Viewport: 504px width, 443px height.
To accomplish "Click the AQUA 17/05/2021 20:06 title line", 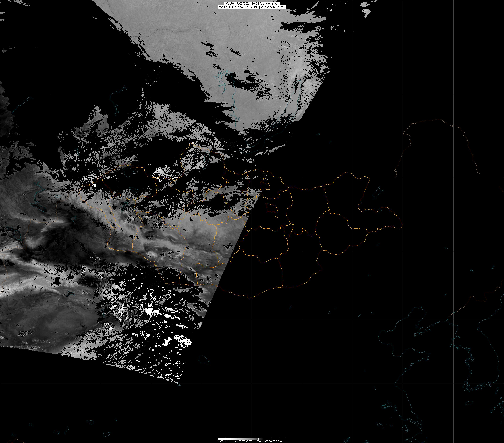I will click(x=252, y=3).
